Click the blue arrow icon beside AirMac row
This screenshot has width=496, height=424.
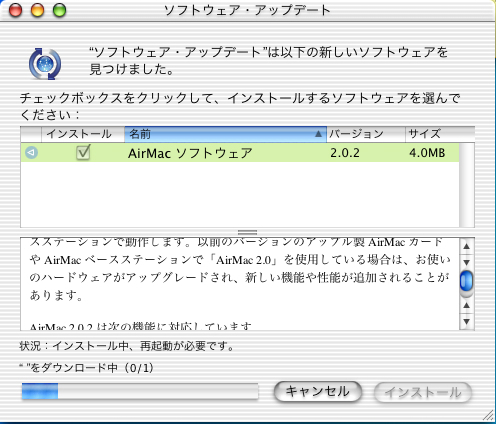[x=31, y=153]
